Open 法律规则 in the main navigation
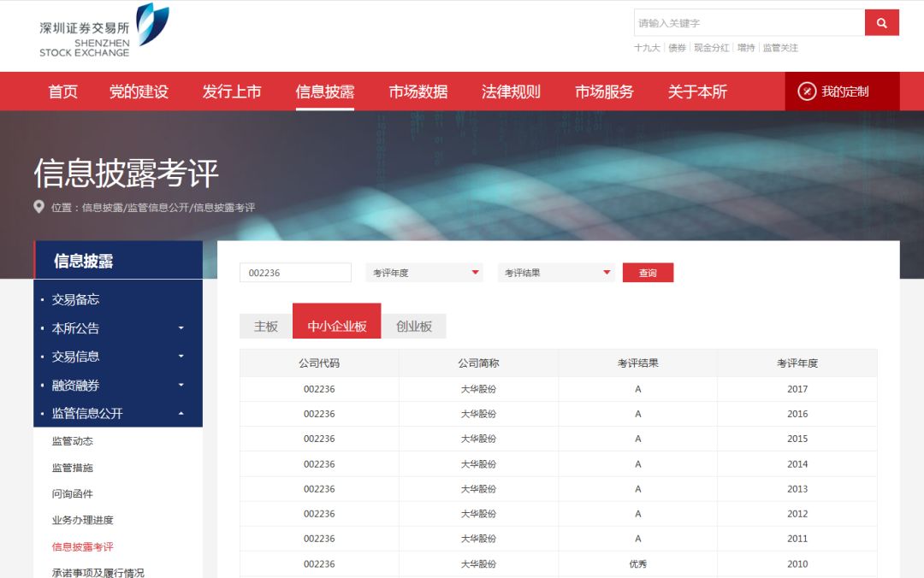The image size is (924, 578). coord(511,91)
